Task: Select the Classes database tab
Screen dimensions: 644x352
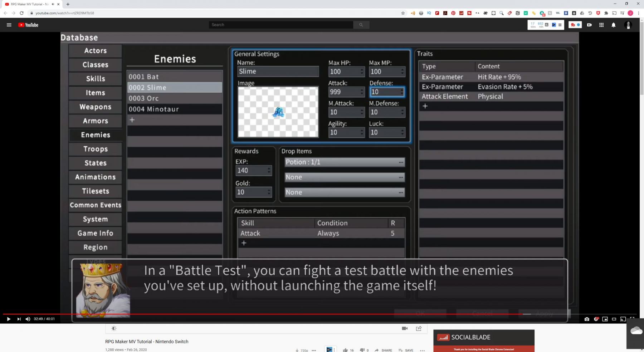Action: [x=96, y=65]
